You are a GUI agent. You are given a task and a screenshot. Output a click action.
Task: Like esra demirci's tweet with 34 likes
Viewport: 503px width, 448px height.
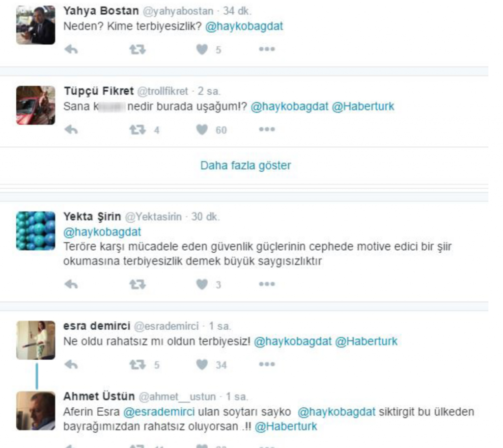click(x=202, y=365)
